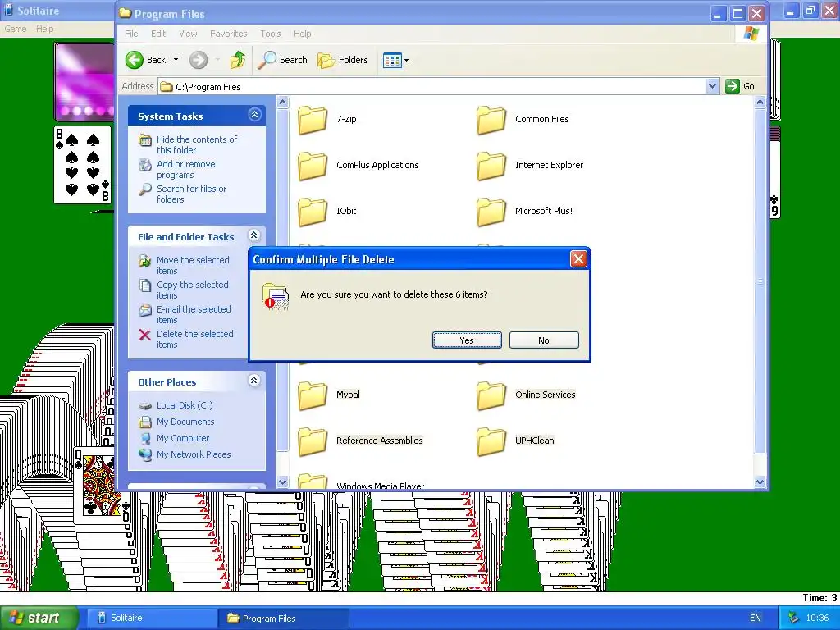This screenshot has width=840, height=630.
Task: Click the delete warning icon in dialog
Action: (x=276, y=296)
